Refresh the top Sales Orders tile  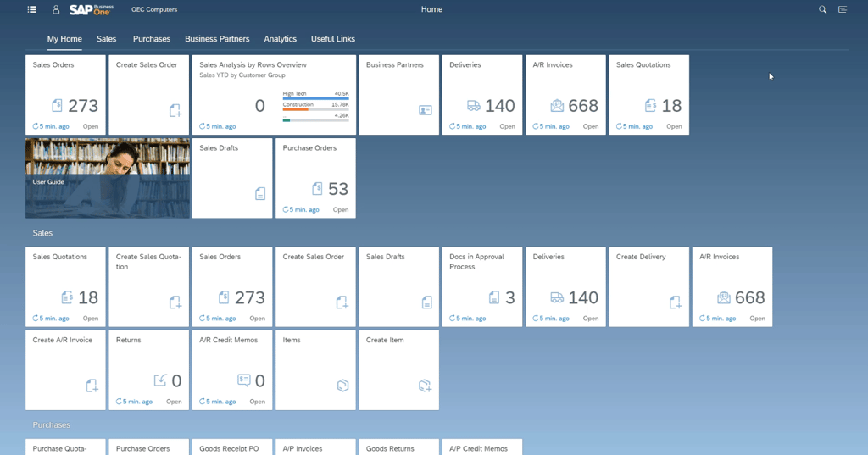tap(36, 126)
